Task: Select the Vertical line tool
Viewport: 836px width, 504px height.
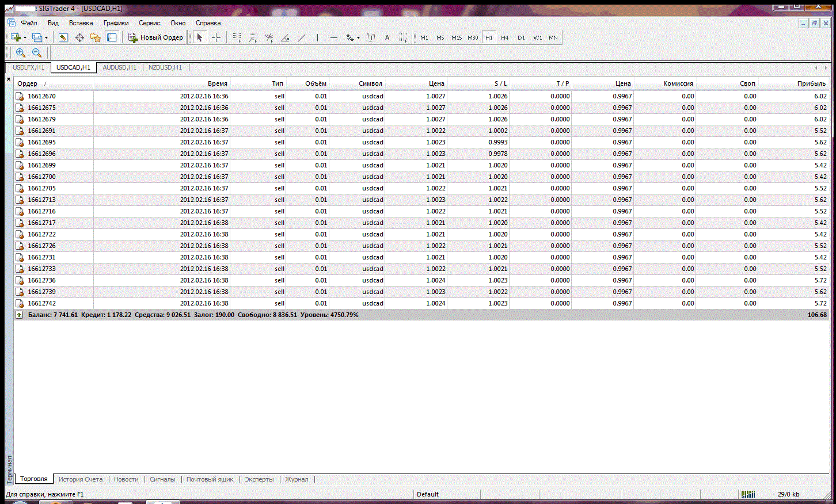Action: click(x=317, y=37)
